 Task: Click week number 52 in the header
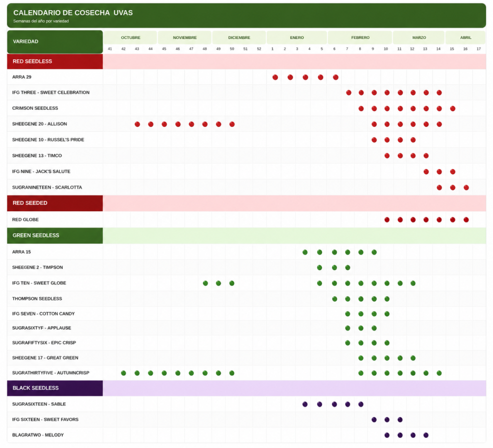click(259, 49)
